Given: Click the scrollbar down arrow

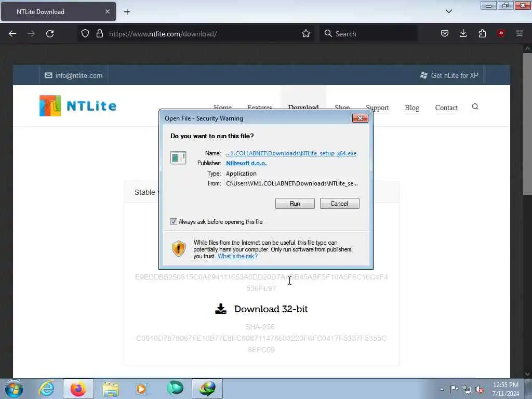Looking at the screenshot, I should click(x=527, y=374).
